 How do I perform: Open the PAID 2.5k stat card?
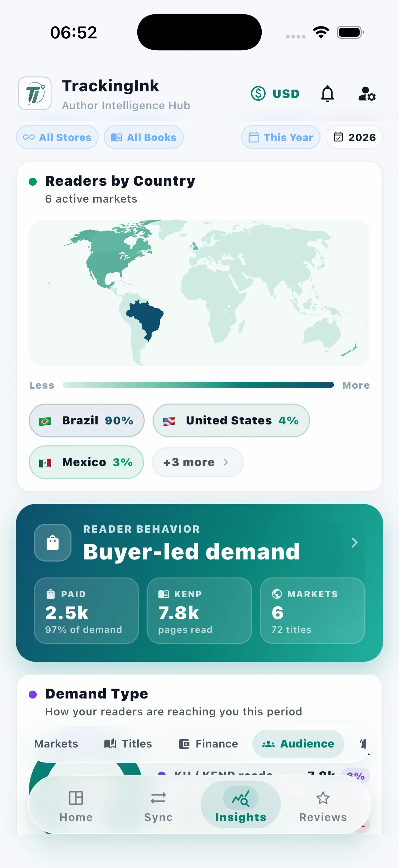click(x=87, y=610)
